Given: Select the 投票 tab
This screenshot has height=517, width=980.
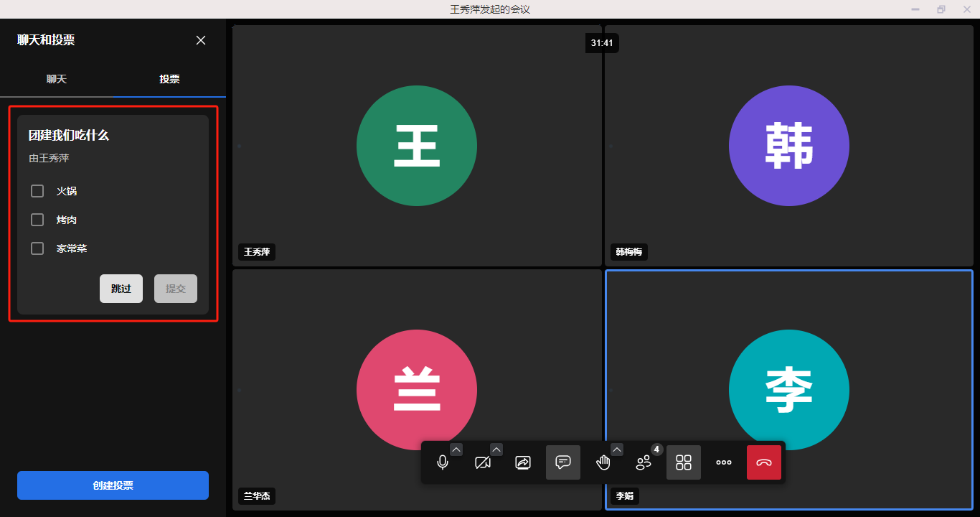Looking at the screenshot, I should pos(169,79).
